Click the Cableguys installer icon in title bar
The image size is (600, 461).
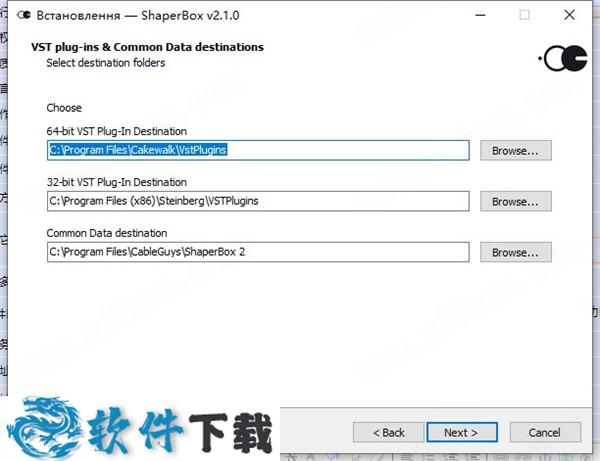tap(24, 15)
